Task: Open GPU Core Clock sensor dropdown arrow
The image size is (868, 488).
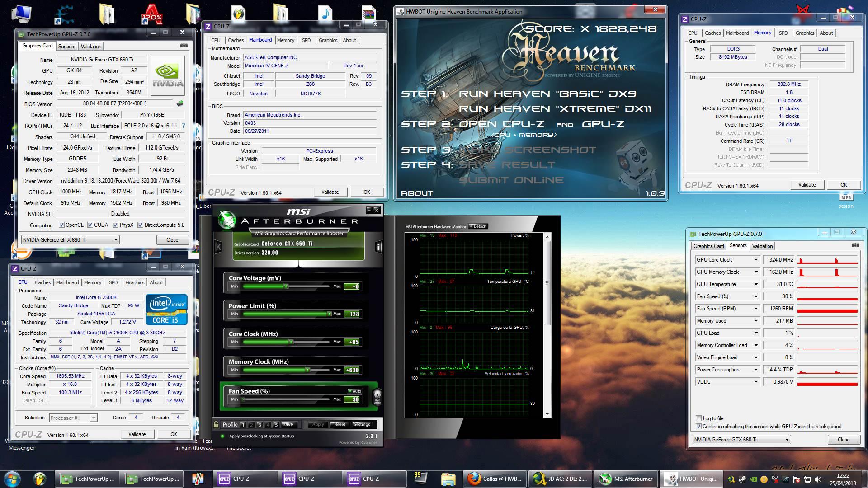Action: [x=756, y=260]
